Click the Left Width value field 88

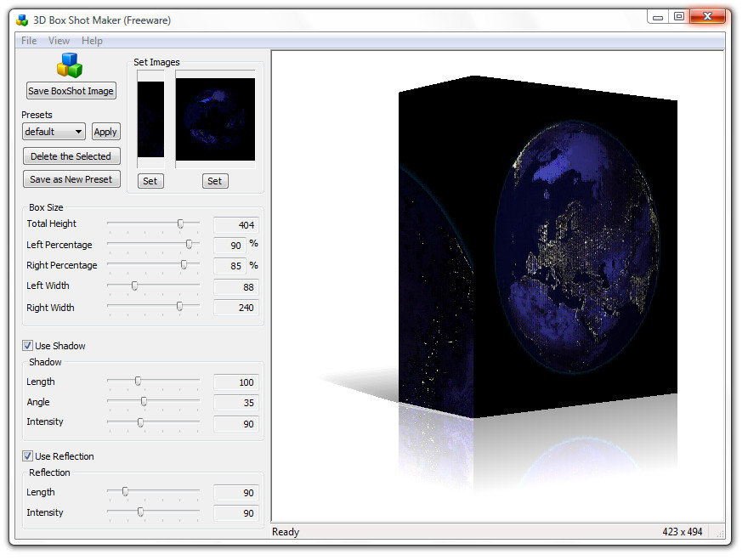(x=236, y=287)
